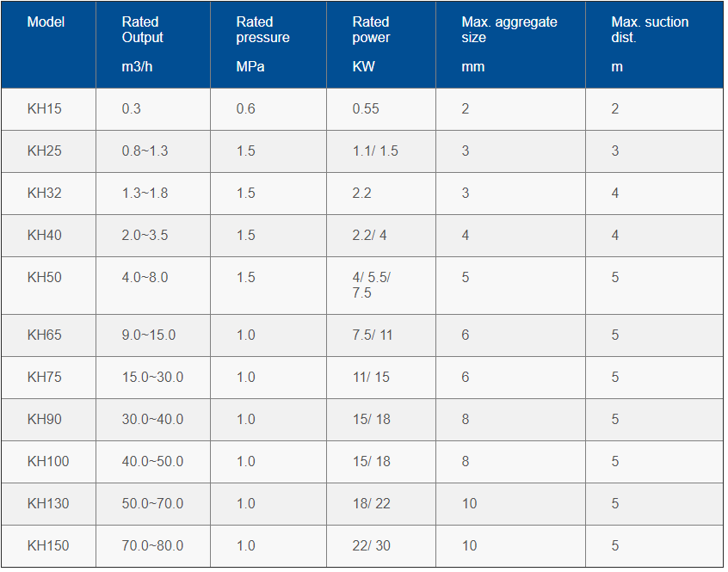Select the 18/ 22 rated power cell
728x572 pixels.
(x=381, y=504)
